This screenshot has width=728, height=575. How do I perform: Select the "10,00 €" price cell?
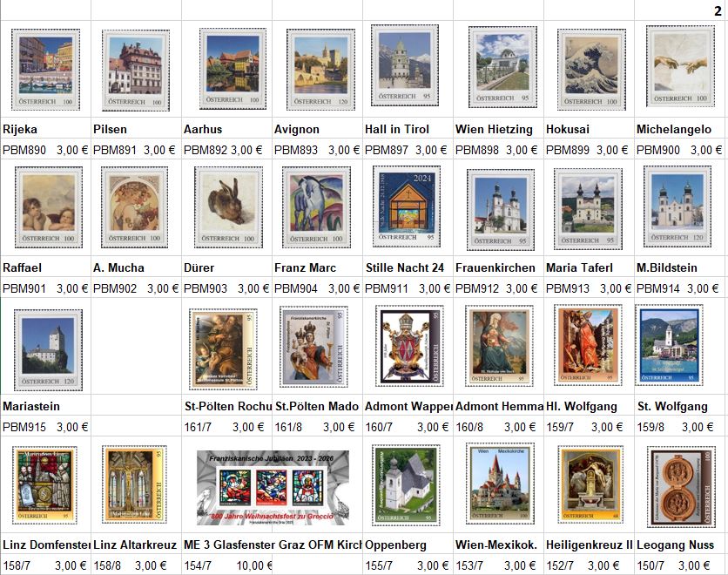tap(254, 565)
